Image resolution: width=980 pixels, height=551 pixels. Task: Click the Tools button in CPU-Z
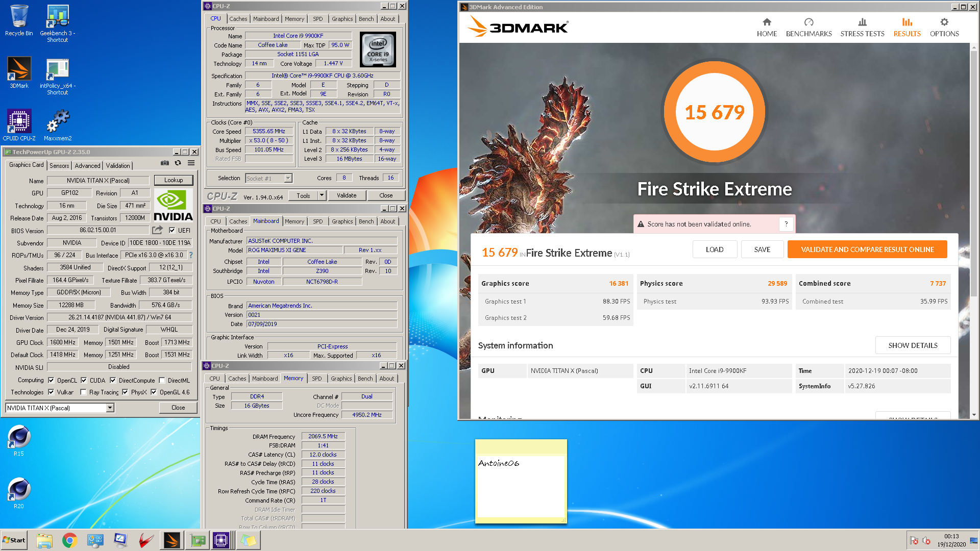point(303,195)
